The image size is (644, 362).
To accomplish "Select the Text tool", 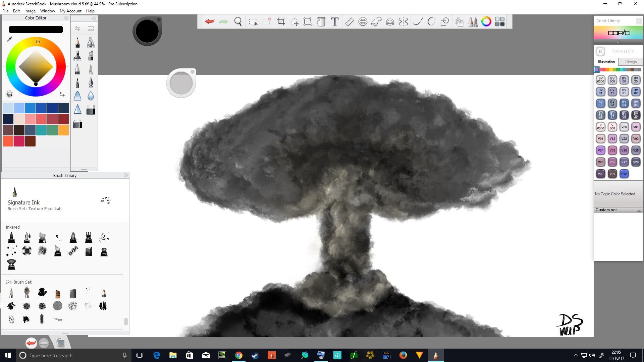I will [x=334, y=21].
